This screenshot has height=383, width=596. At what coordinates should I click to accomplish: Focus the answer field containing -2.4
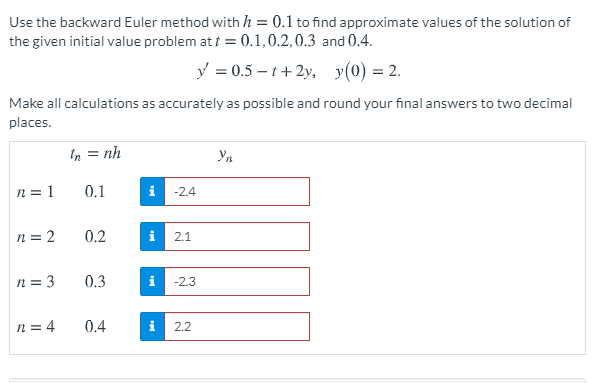click(237, 192)
